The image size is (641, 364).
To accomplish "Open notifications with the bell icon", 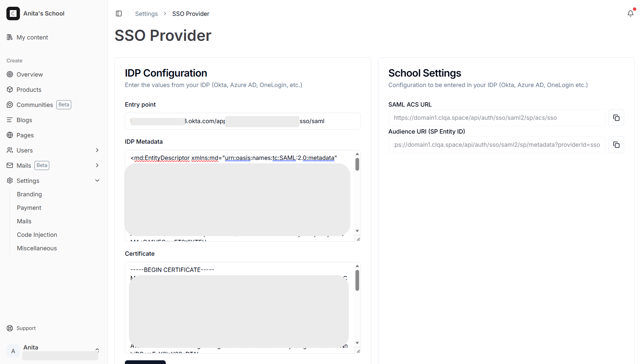I will pyautogui.click(x=631, y=13).
